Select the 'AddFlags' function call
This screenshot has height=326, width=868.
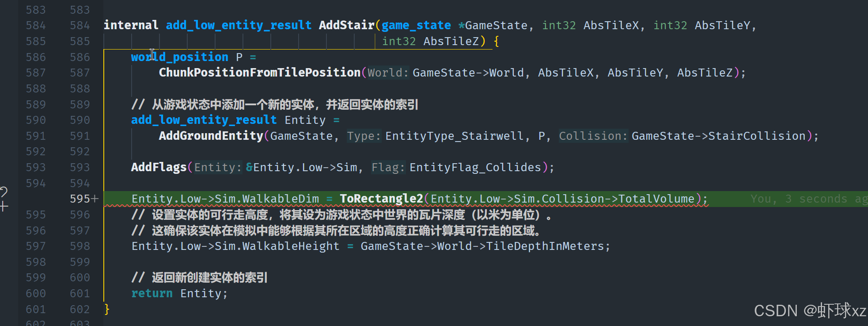tap(159, 167)
